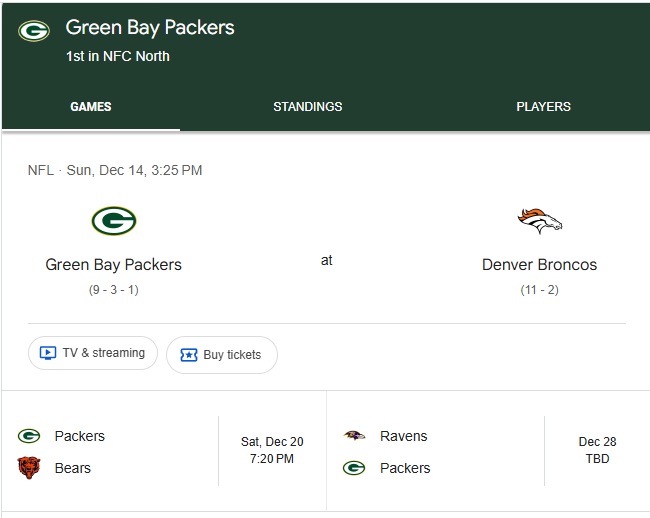Viewport: 650px width, 518px height.
Task: Select the Bears team name
Action: tap(72, 468)
